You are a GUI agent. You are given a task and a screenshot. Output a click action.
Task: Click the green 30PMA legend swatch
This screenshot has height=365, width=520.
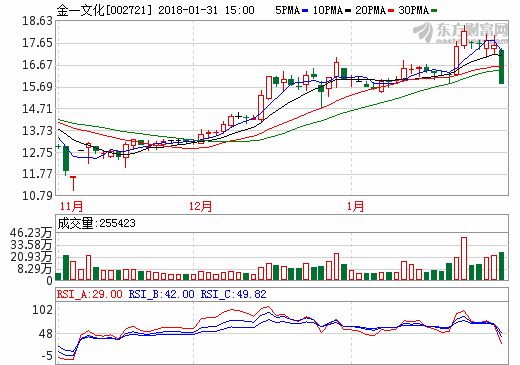[x=434, y=11]
